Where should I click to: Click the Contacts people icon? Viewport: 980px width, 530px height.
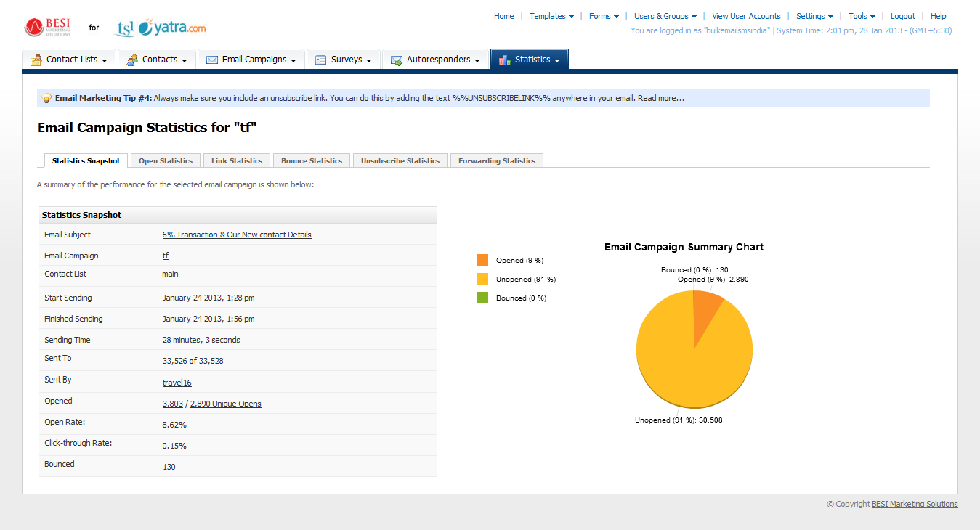point(131,60)
